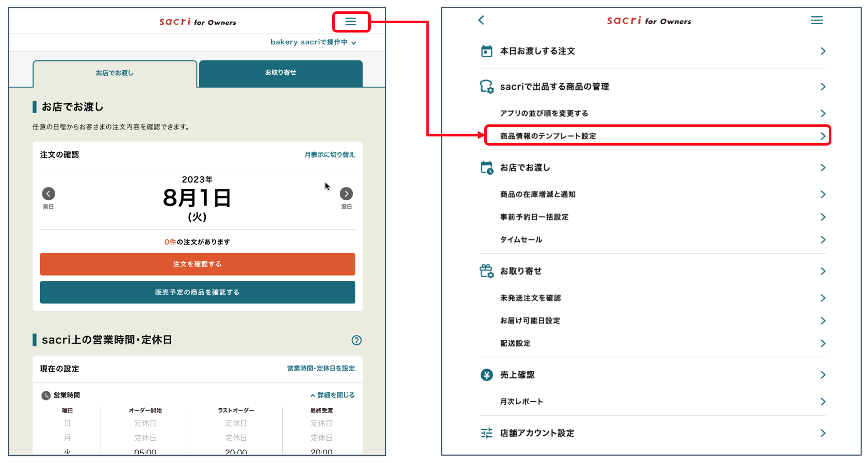
Task: Click yen icon beside 売上確認
Action: pyautogui.click(x=486, y=375)
